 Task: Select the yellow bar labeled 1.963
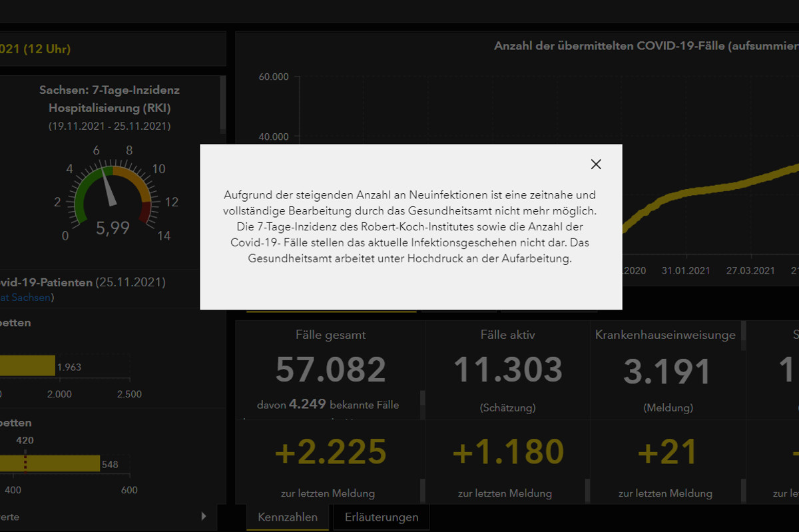(27, 366)
